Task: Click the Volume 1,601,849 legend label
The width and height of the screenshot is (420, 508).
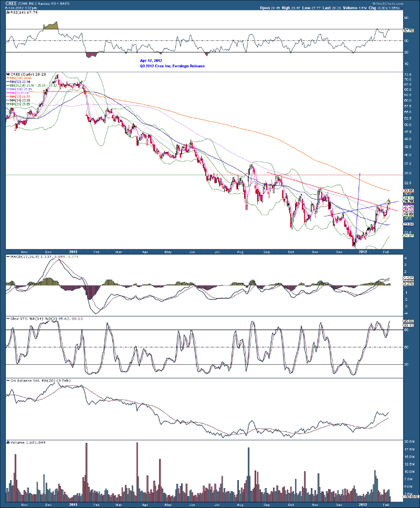Action: coord(28,442)
